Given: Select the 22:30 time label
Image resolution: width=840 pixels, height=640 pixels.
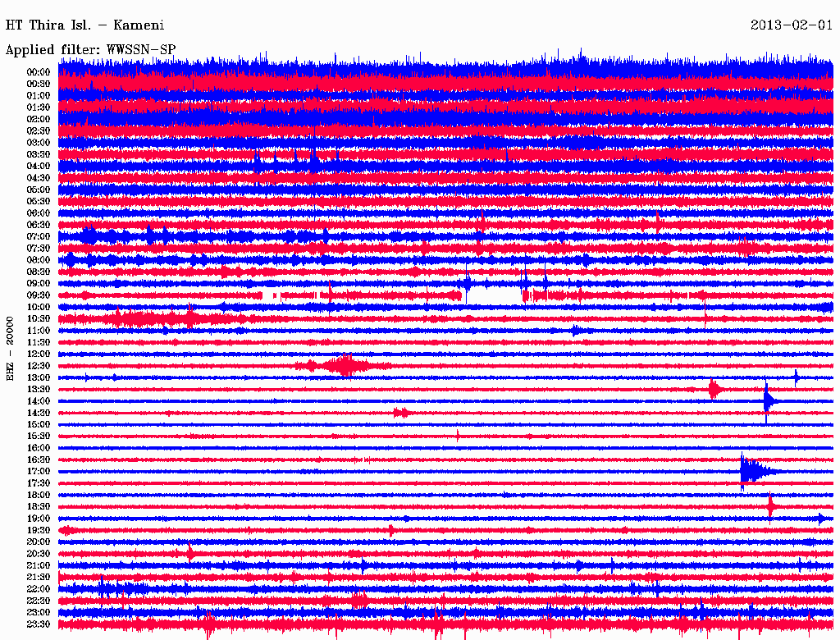Looking at the screenshot, I should (39, 601).
